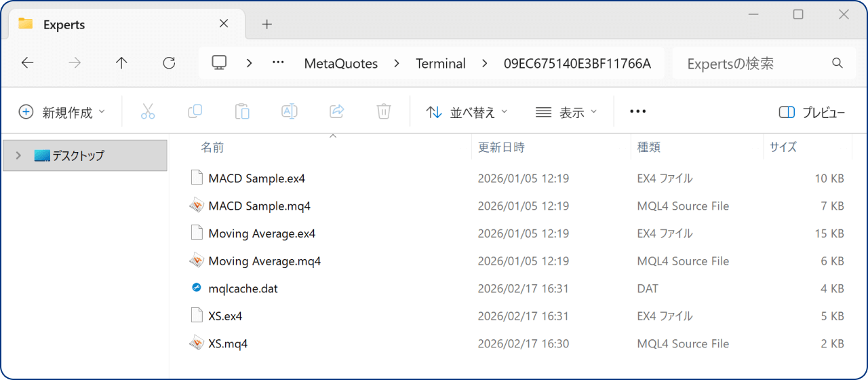The image size is (868, 380).
Task: Click the Moving Average.ex4 file icon
Action: pos(197,233)
